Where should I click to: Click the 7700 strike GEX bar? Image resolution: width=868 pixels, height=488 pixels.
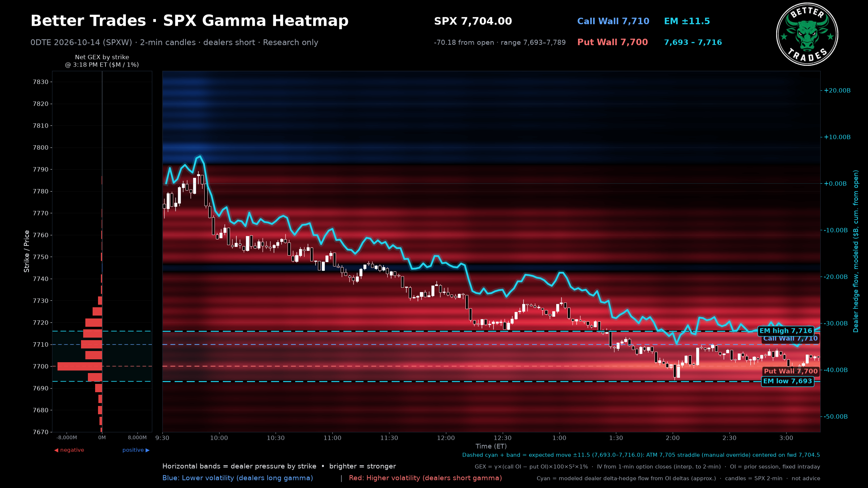click(80, 366)
